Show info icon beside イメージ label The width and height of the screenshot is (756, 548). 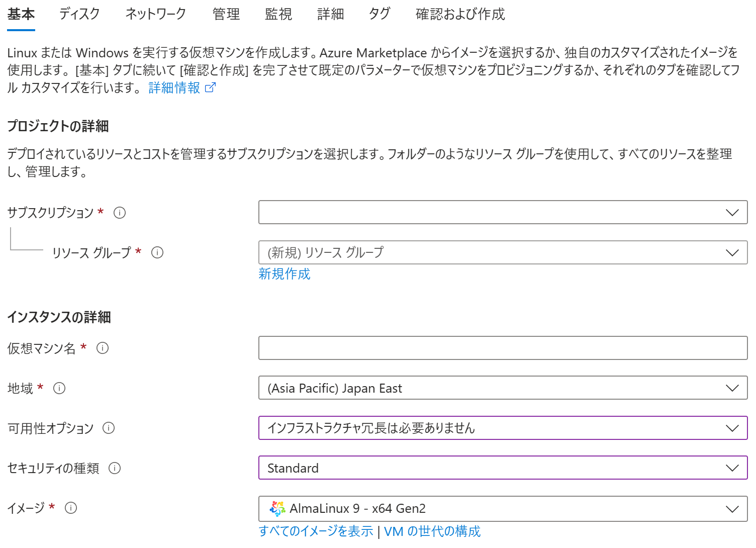(71, 508)
